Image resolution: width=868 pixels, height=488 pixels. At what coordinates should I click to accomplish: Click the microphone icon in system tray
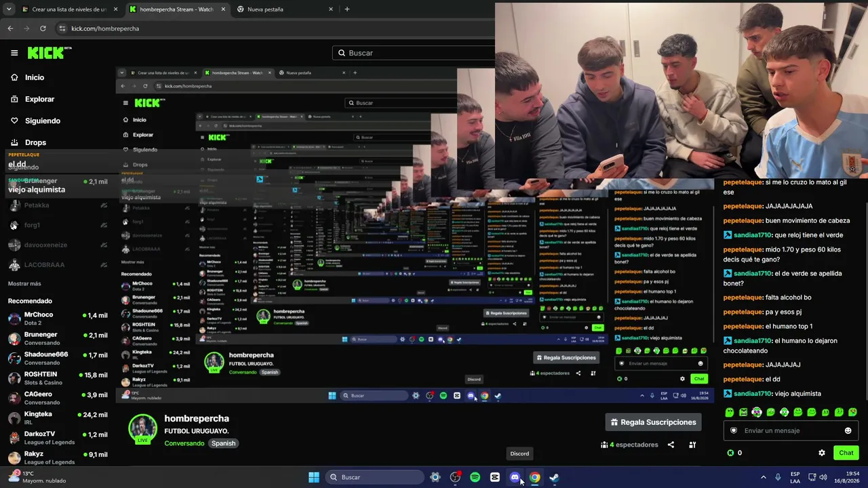click(x=778, y=477)
